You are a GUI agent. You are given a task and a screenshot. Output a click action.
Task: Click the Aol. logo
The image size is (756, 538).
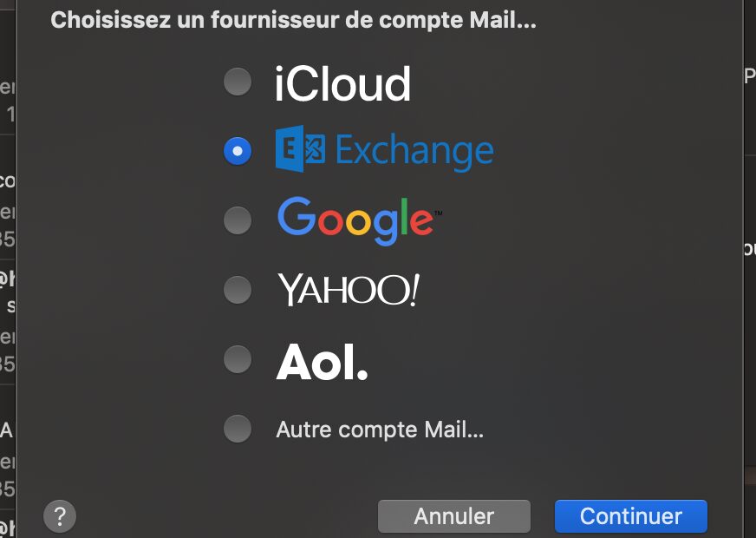322,362
